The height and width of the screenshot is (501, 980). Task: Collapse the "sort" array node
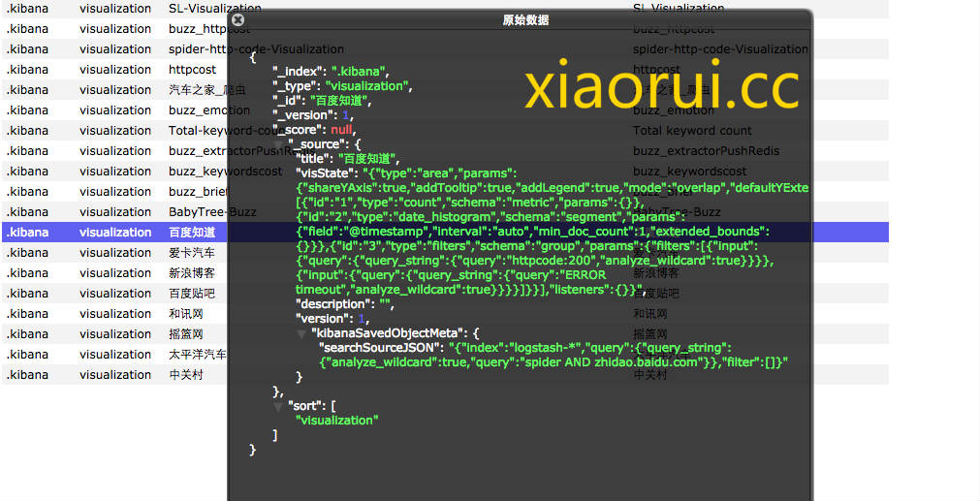click(279, 405)
